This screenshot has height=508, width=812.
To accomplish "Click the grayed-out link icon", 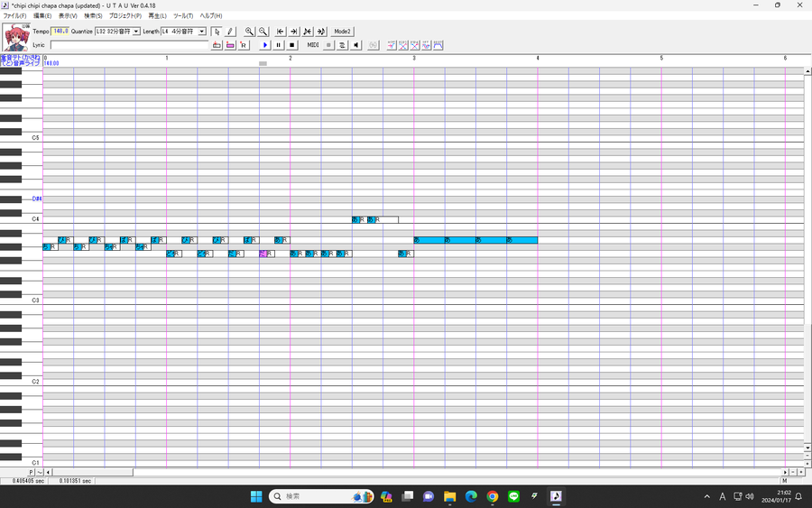I will (x=373, y=45).
